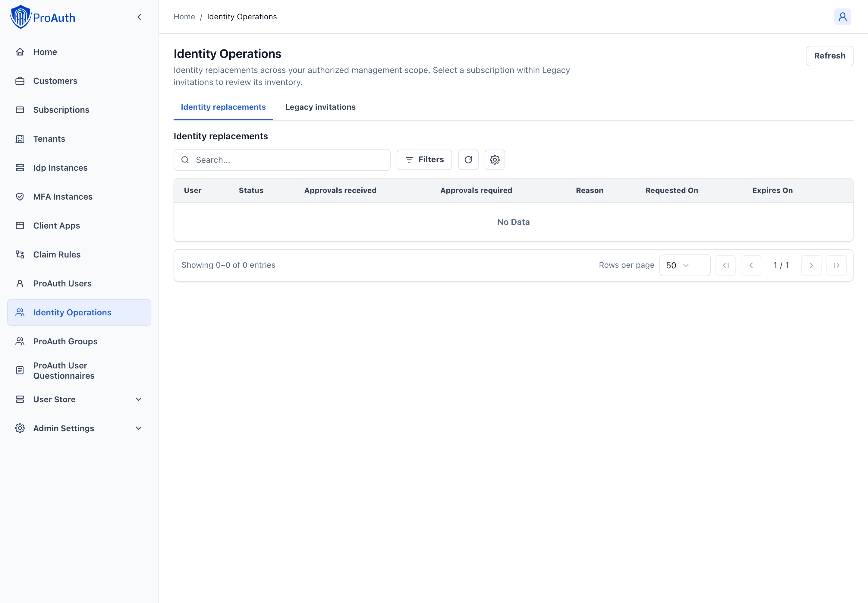The height and width of the screenshot is (603, 868).
Task: Collapse the sidebar with the chevron arrow
Action: click(139, 17)
